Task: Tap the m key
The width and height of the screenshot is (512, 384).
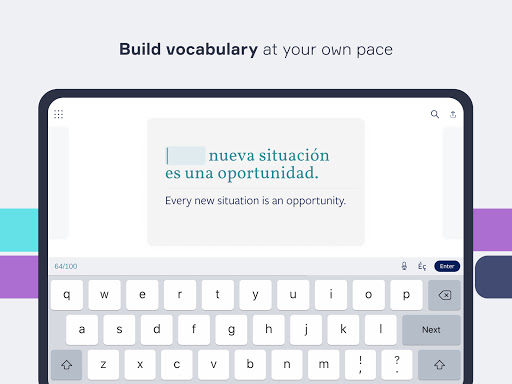Action: pos(323,365)
